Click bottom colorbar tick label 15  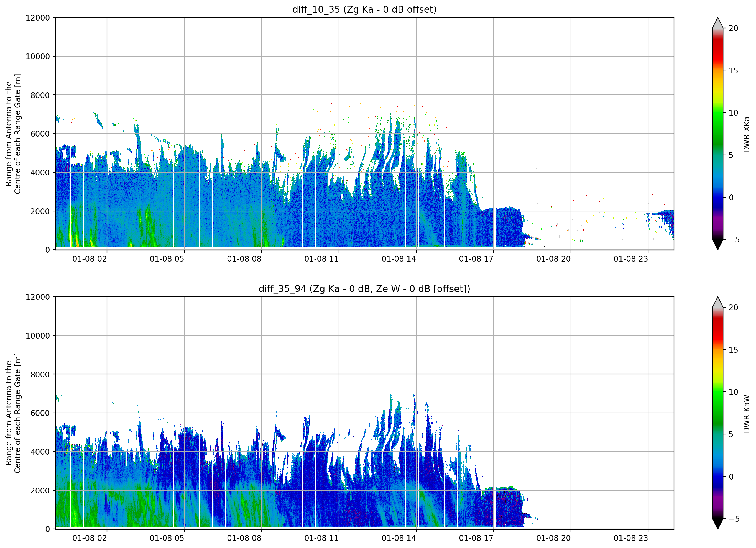pos(733,350)
